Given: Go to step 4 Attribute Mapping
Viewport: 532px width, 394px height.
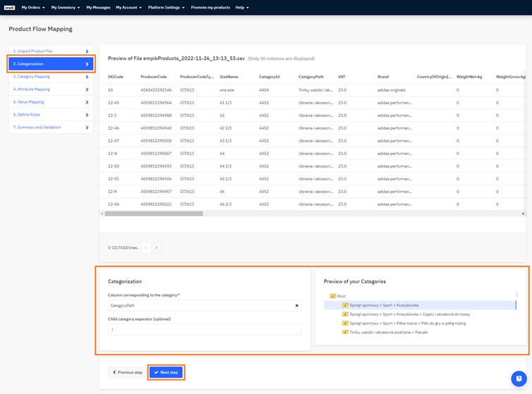Looking at the screenshot, I should tap(32, 90).
